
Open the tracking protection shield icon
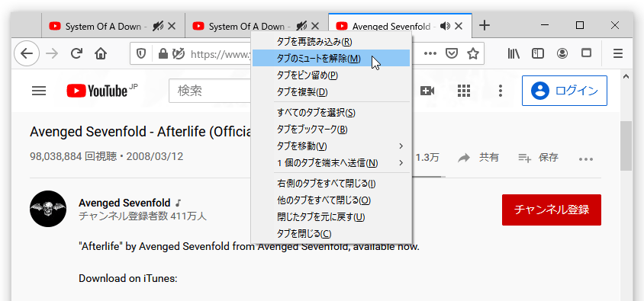coord(141,53)
